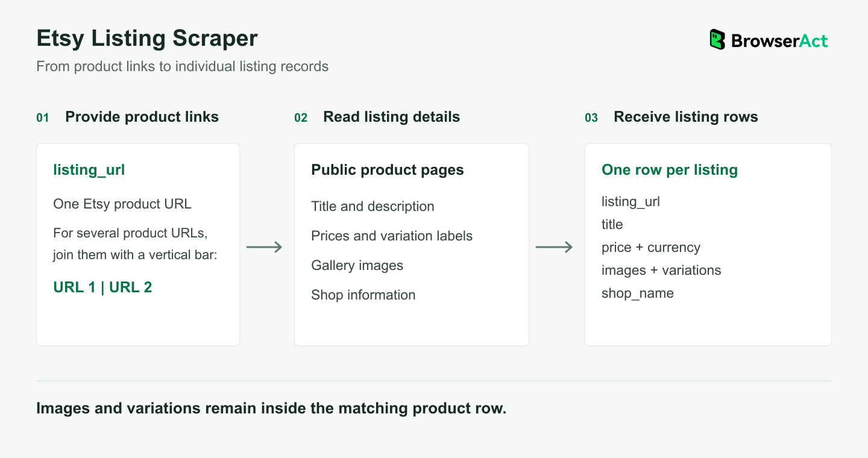Click the "Provide product links" step heading
Viewport: 868px width, 458px height.
click(x=142, y=117)
